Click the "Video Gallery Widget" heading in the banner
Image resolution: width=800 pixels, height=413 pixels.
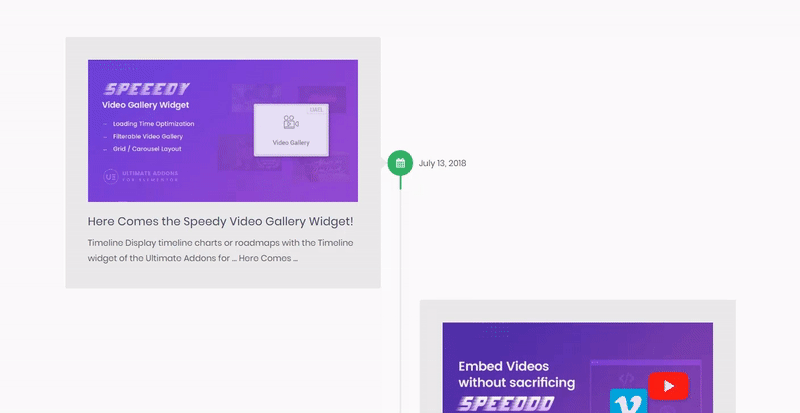(x=146, y=105)
